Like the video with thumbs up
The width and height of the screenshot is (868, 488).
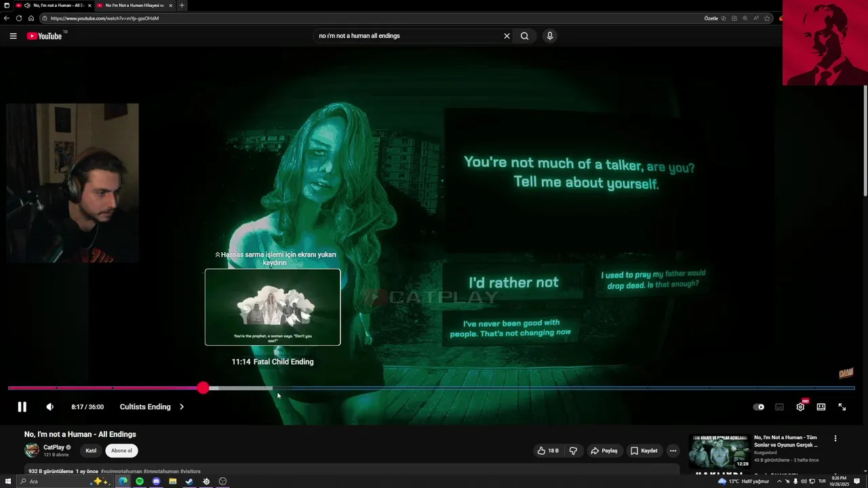548,451
